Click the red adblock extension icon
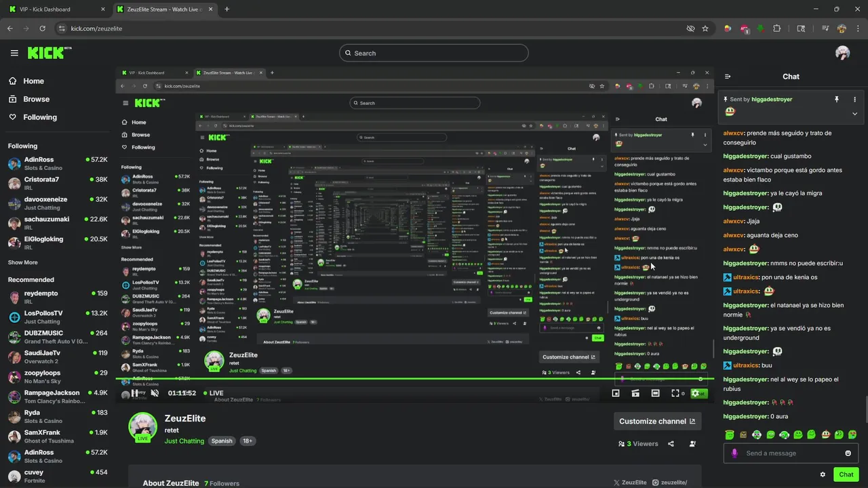The image size is (868, 488). [x=745, y=28]
